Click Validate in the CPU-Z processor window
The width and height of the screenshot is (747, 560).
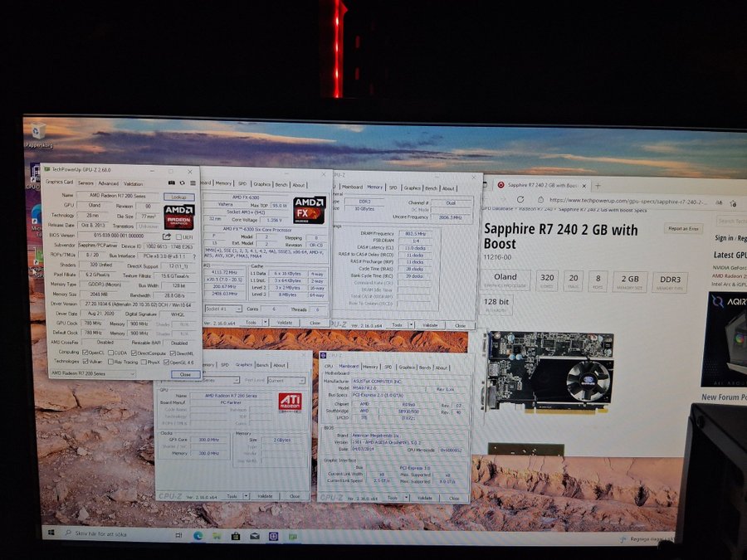tap(285, 323)
